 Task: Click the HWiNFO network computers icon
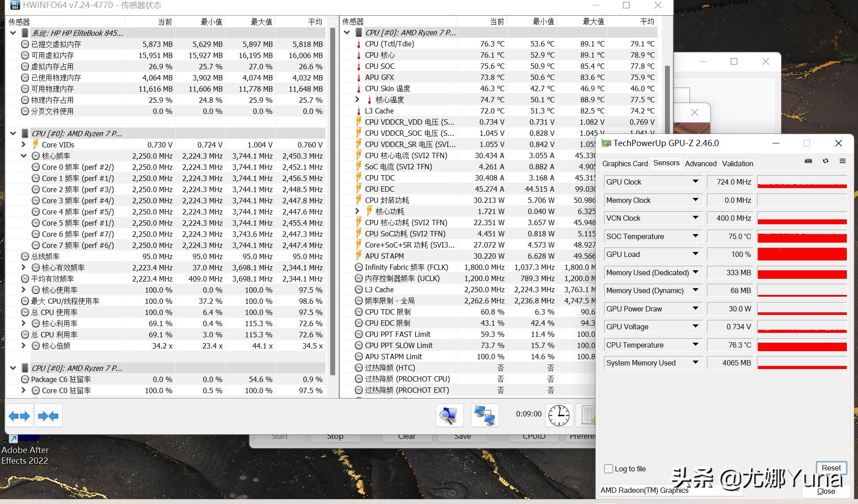click(x=484, y=416)
